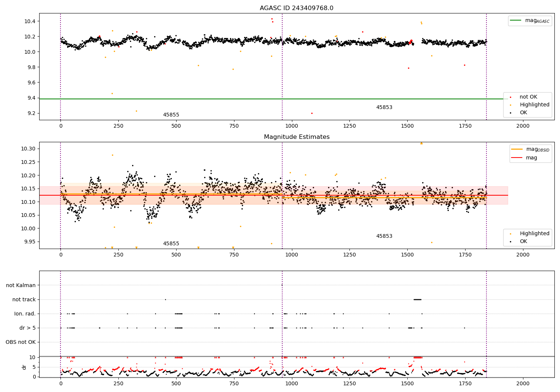Click the '10.05' y-tick in the middle plot

pyautogui.click(x=28, y=215)
